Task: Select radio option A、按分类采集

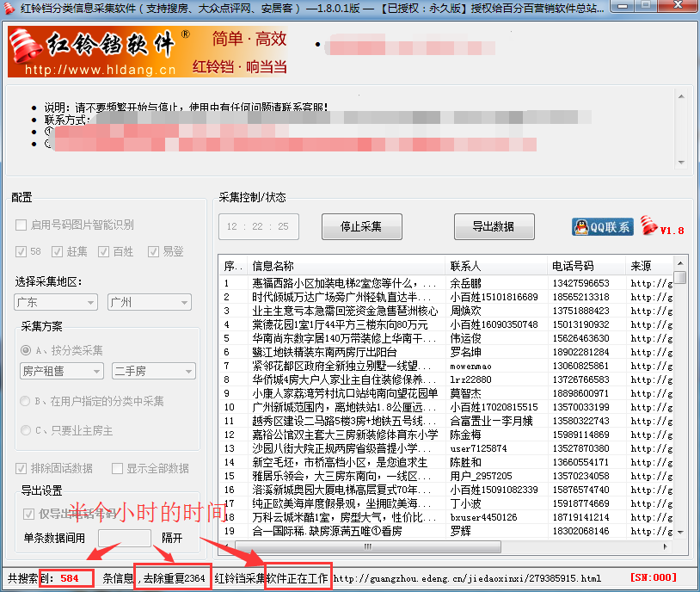Action: pyautogui.click(x=26, y=350)
